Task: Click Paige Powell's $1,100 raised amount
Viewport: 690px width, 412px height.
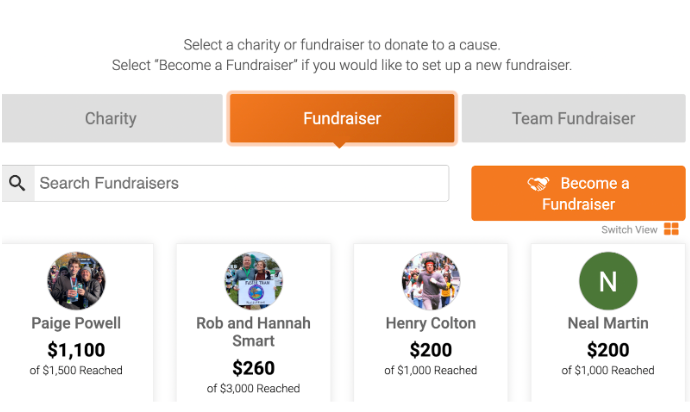Action: pyautogui.click(x=76, y=350)
